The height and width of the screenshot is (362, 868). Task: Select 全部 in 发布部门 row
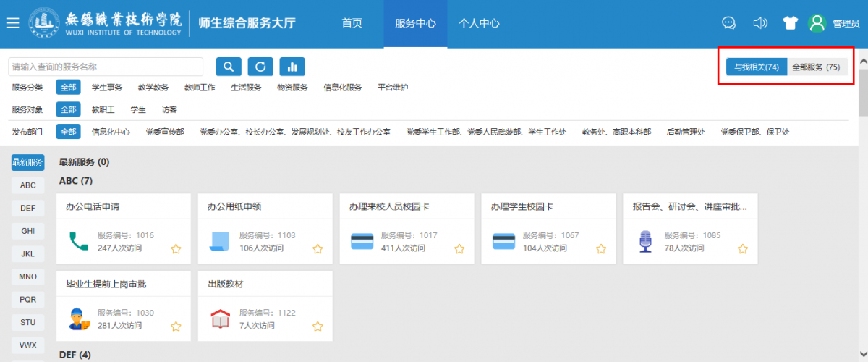tap(68, 132)
